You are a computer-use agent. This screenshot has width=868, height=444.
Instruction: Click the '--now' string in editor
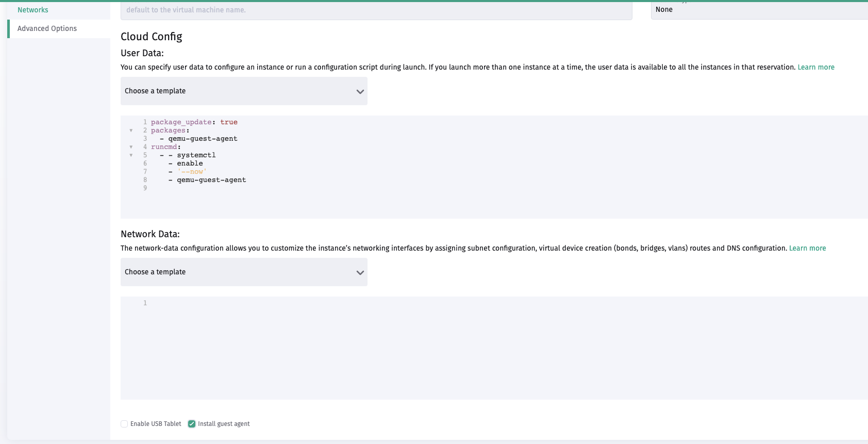tap(192, 172)
